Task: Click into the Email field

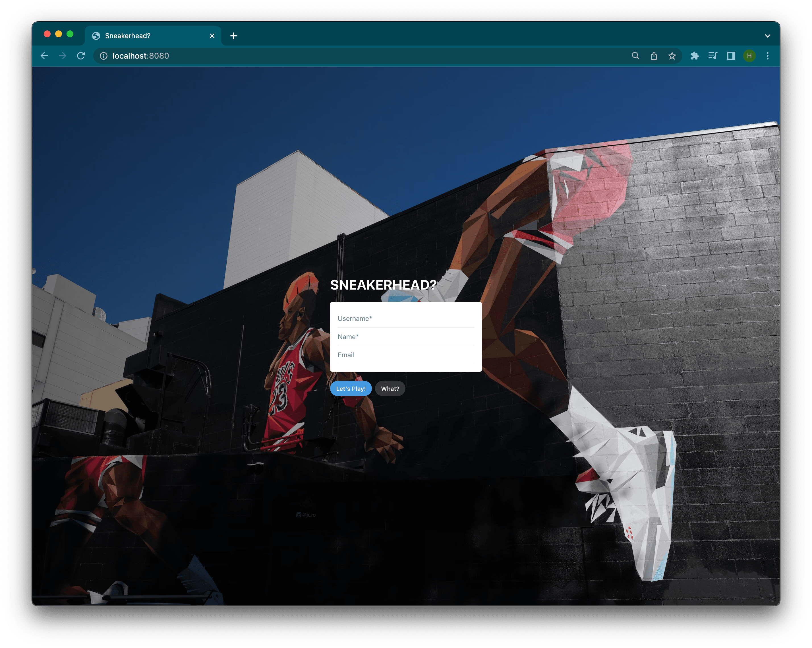Action: pos(406,355)
